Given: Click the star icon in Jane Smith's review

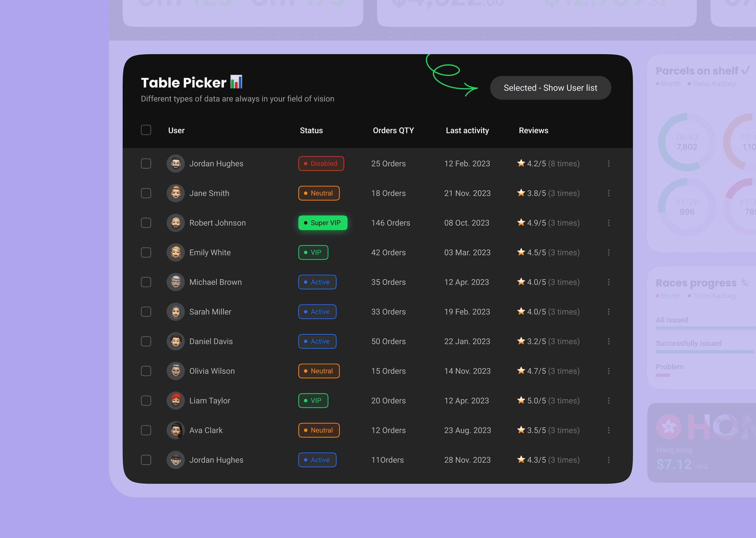Looking at the screenshot, I should click(521, 193).
